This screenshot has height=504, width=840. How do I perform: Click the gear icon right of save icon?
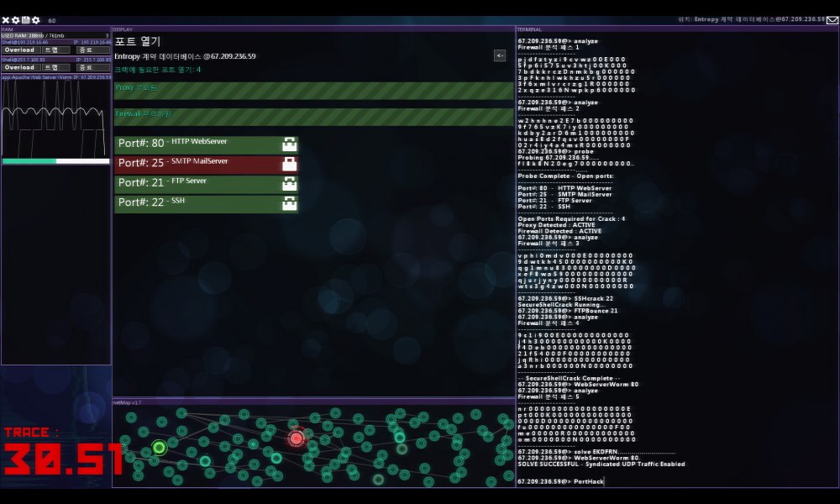[36, 20]
